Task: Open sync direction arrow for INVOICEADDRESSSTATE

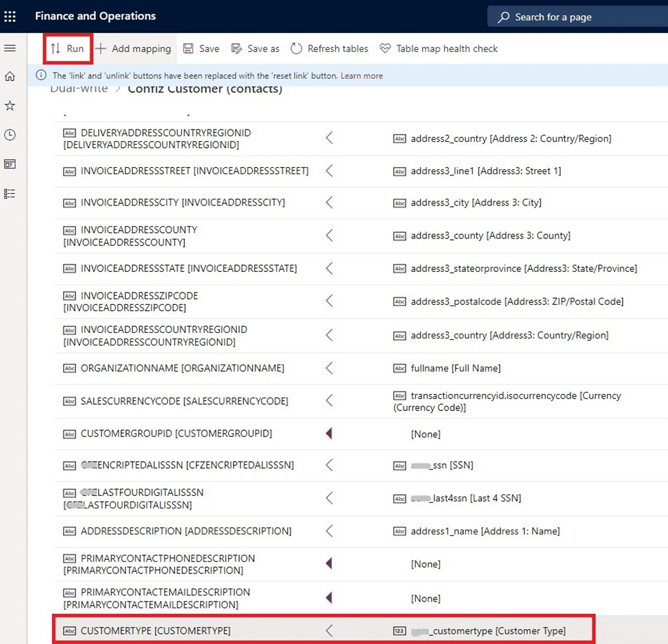Action: pyautogui.click(x=329, y=269)
